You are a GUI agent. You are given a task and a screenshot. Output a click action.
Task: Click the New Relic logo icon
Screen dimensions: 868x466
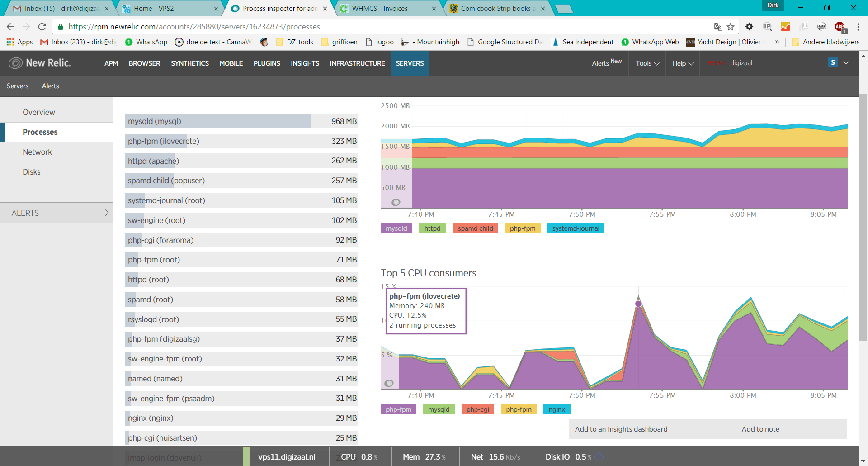(x=15, y=63)
